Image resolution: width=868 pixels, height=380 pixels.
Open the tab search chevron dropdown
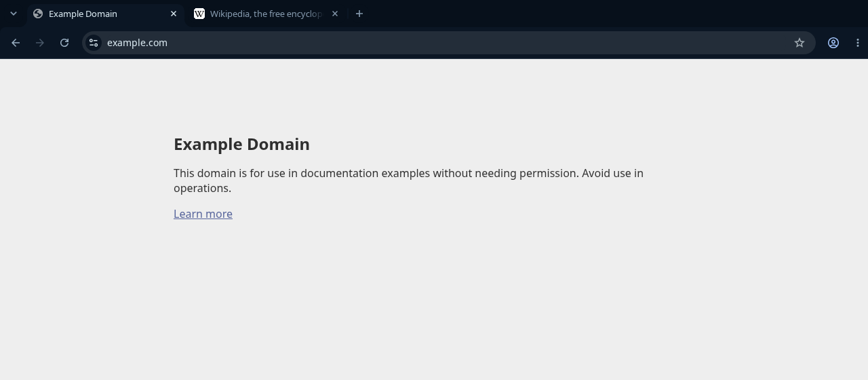[x=14, y=14]
